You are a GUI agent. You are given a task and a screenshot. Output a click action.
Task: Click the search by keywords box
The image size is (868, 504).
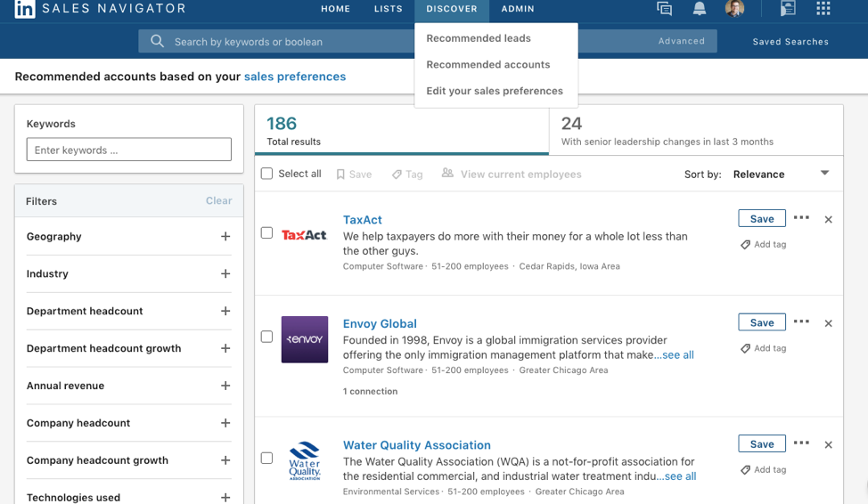277,42
